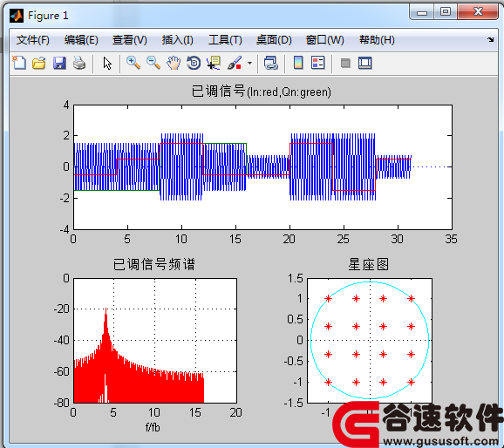Screen dimensions: 504x448
Task: Open the 工具(T) menu
Action: [x=225, y=40]
